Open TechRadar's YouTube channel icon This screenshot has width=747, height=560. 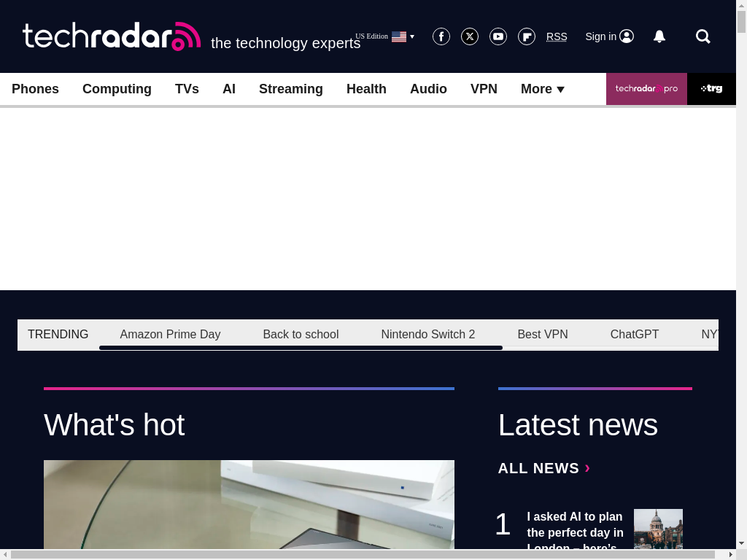(498, 36)
